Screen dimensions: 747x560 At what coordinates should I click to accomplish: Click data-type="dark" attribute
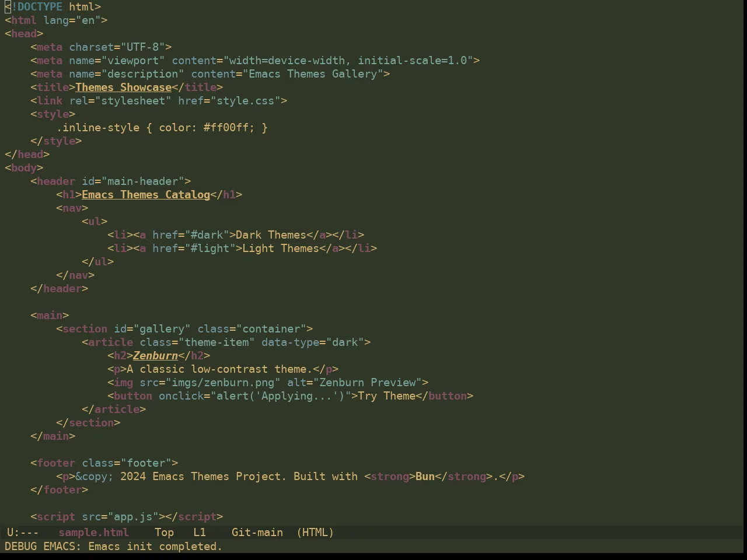[x=313, y=342]
